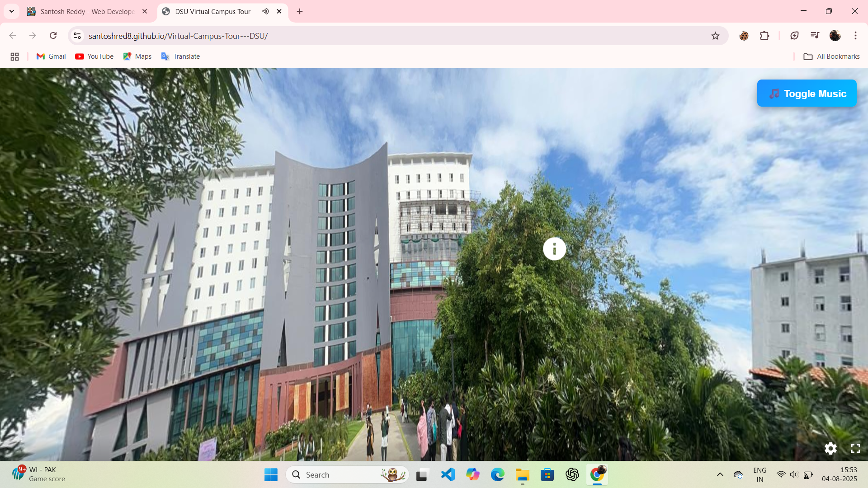
Task: Open Chrome three-dot menu
Action: click(x=855, y=36)
